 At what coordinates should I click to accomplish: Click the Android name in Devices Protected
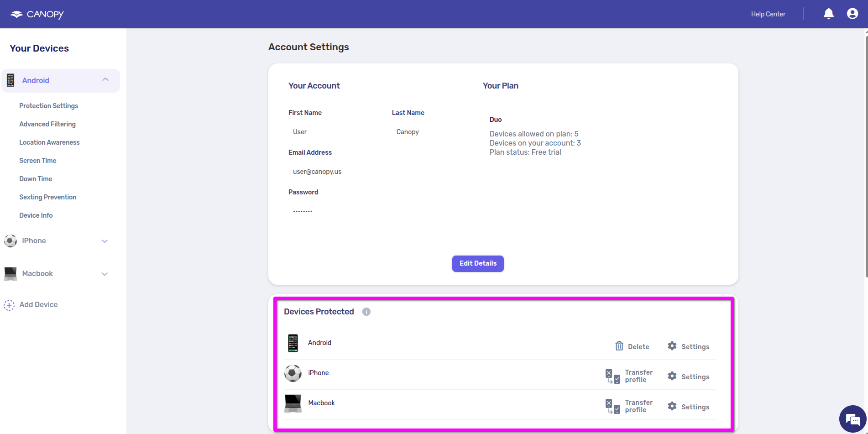coord(319,343)
